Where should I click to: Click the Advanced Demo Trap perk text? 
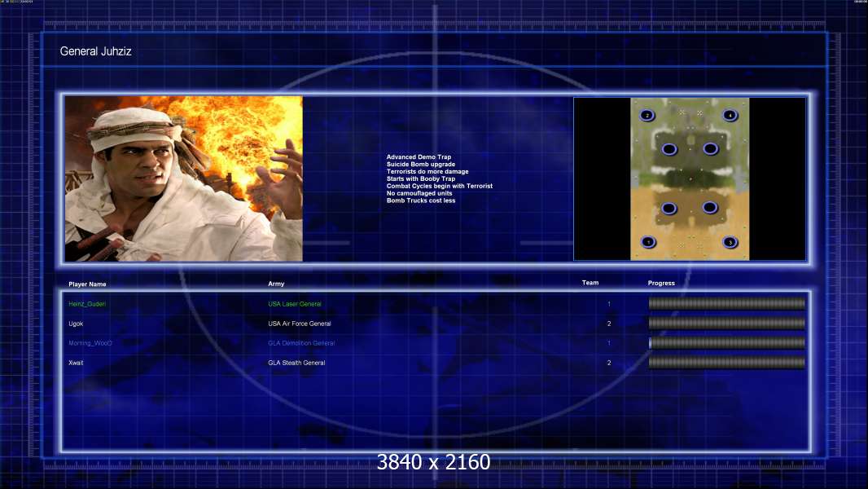(419, 156)
